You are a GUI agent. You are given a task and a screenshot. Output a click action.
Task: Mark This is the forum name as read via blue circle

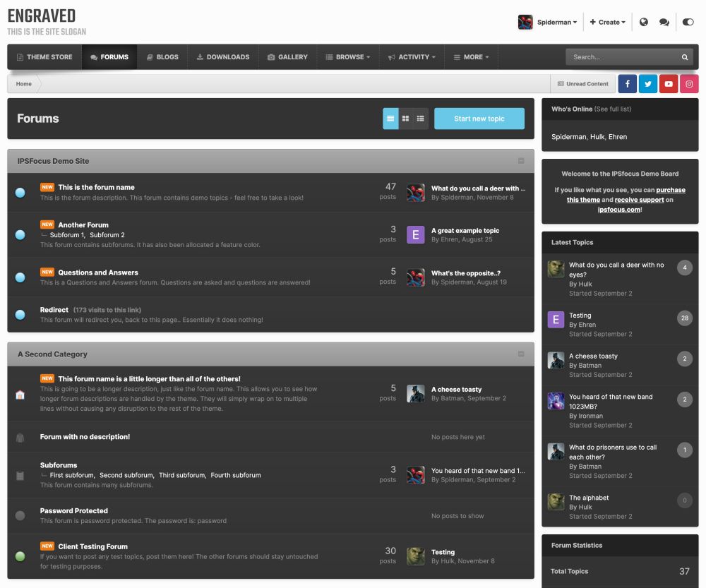pos(20,193)
